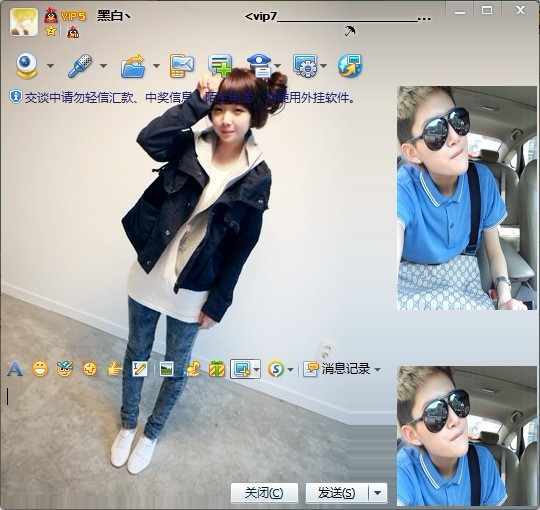Maximize the chat window

[x=487, y=11]
